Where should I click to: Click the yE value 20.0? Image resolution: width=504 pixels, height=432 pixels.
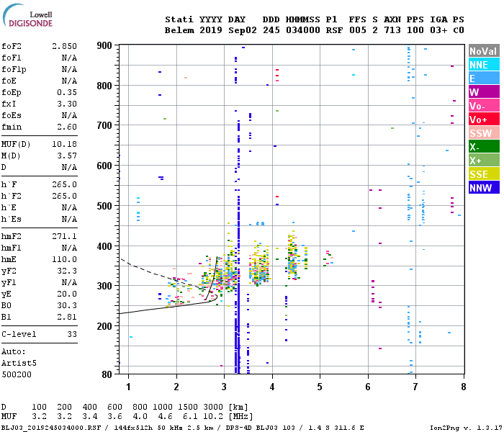[67, 294]
